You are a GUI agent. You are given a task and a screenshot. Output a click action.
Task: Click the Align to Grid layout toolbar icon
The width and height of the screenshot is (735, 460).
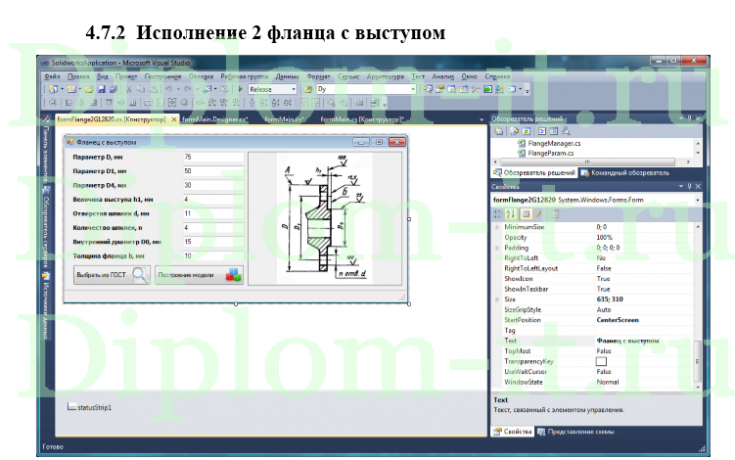point(53,103)
